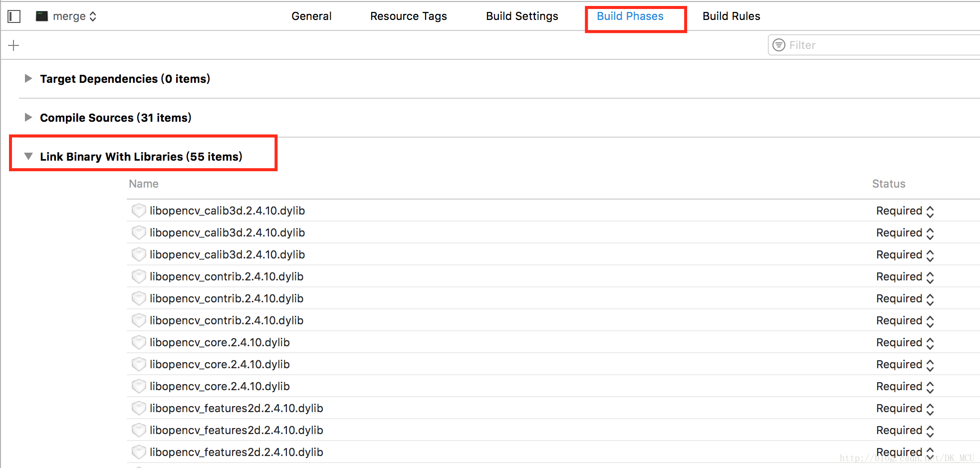Select the second libopencv_features2d.2.4.10.dylib name

pos(237,430)
